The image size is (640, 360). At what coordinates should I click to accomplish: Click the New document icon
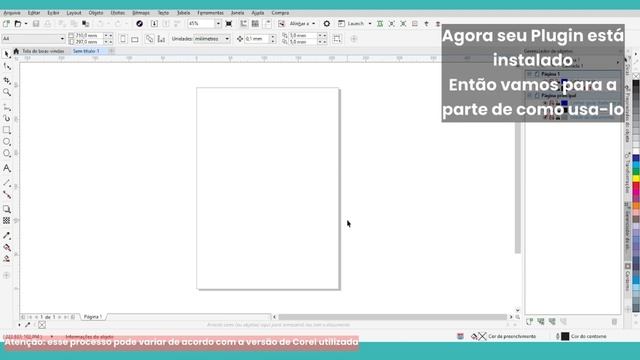[x=6, y=24]
